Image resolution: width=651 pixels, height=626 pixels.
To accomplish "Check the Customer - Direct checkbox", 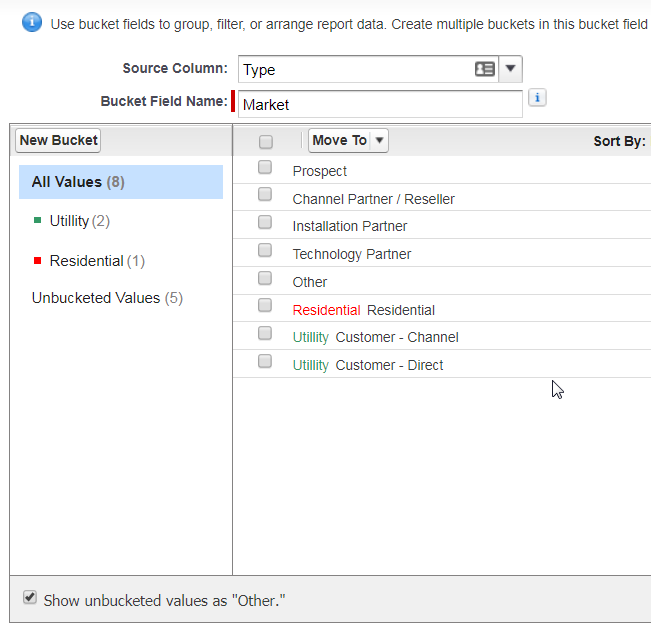I will coord(265,362).
